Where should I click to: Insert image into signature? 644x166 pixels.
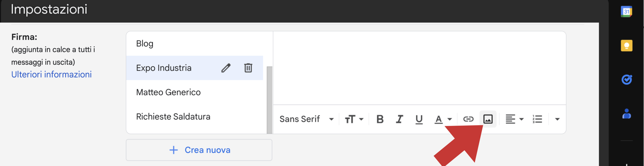[488, 119]
